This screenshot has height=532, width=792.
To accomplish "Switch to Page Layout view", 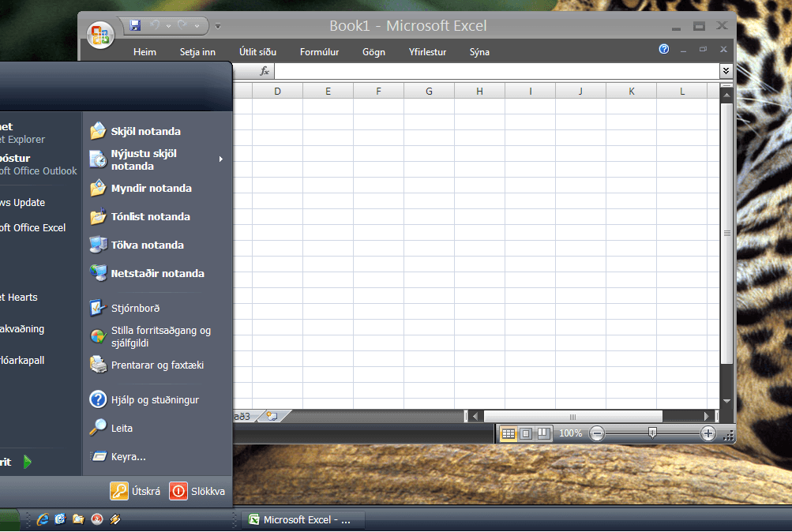I will click(525, 433).
